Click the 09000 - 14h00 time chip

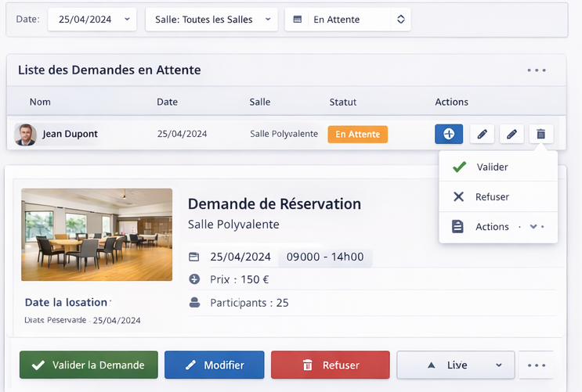click(x=325, y=257)
